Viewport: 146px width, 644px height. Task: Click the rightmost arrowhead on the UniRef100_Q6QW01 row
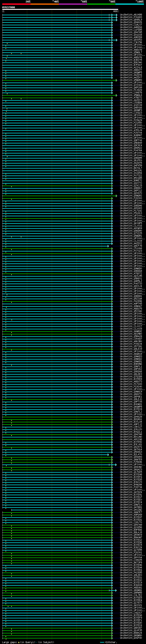116,590
